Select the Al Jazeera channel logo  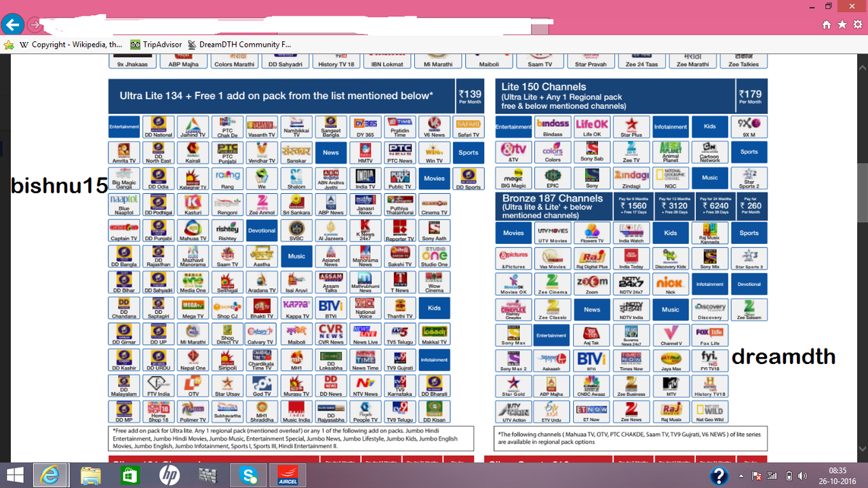(331, 230)
